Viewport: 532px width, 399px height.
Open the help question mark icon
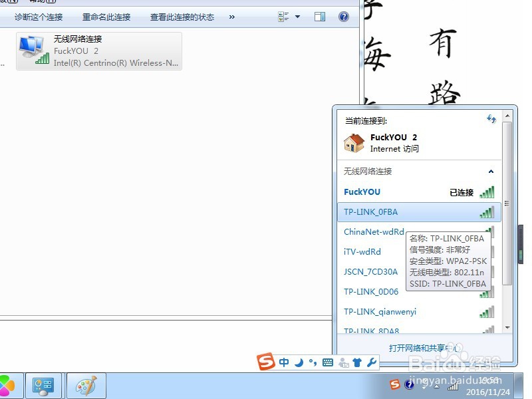coord(344,17)
